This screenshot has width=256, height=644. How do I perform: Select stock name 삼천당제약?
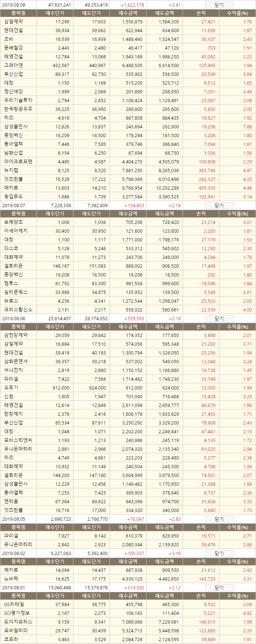tap(16, 335)
